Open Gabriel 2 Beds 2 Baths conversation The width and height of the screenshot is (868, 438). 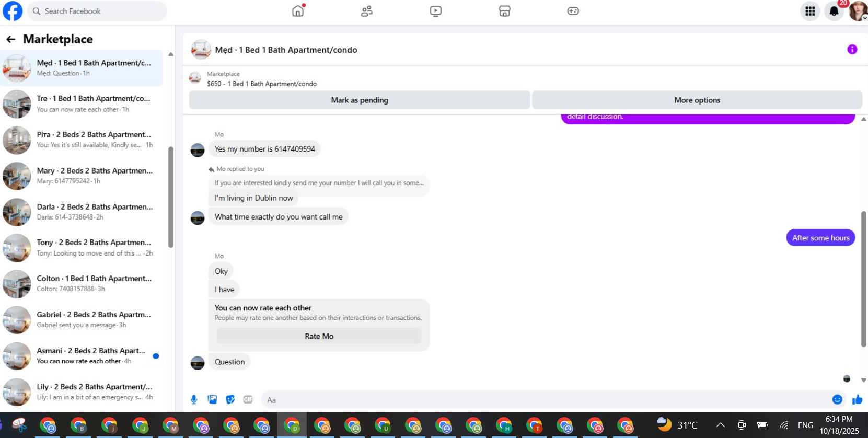point(82,320)
